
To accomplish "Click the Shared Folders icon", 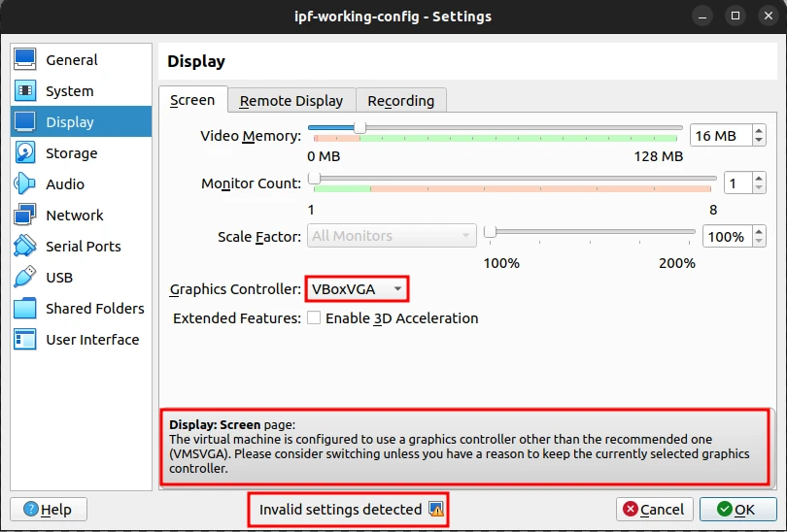I will coord(25,309).
